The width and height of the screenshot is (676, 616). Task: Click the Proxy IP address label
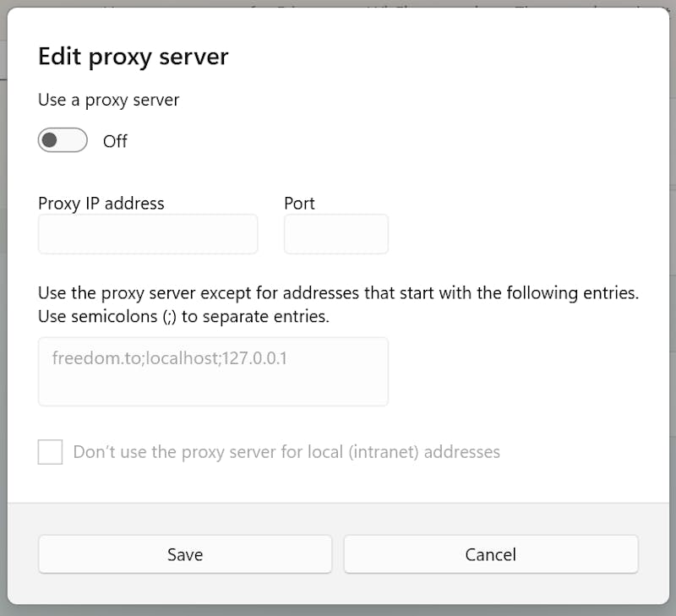[x=101, y=204]
